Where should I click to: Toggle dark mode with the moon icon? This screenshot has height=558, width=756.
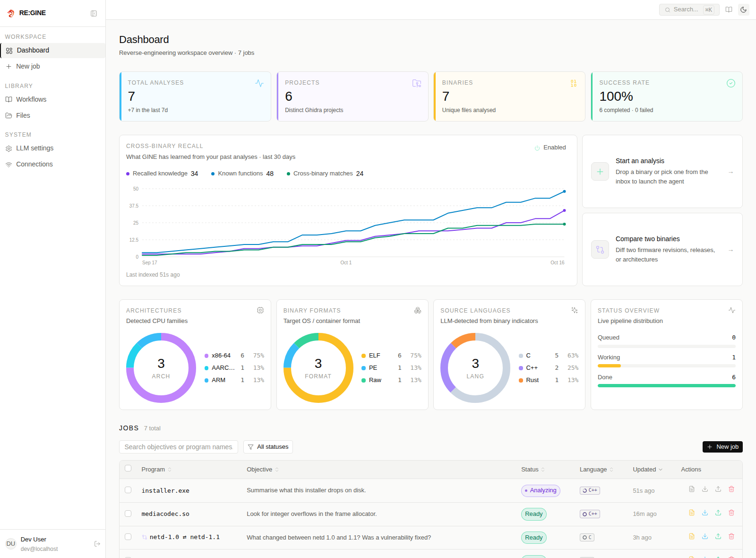click(744, 9)
